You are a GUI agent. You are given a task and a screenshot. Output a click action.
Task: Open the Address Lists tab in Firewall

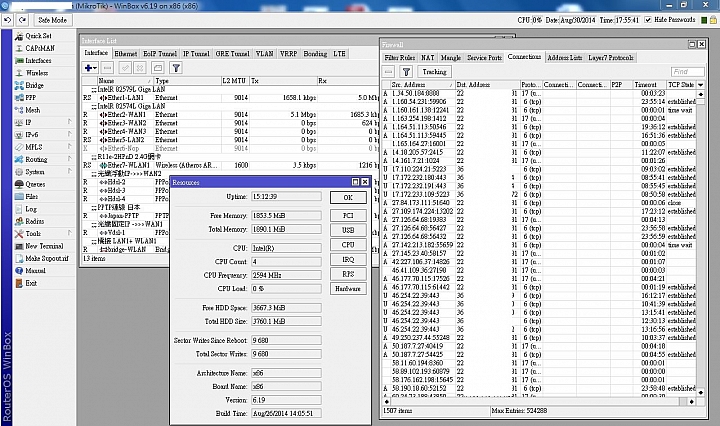[x=564, y=58]
